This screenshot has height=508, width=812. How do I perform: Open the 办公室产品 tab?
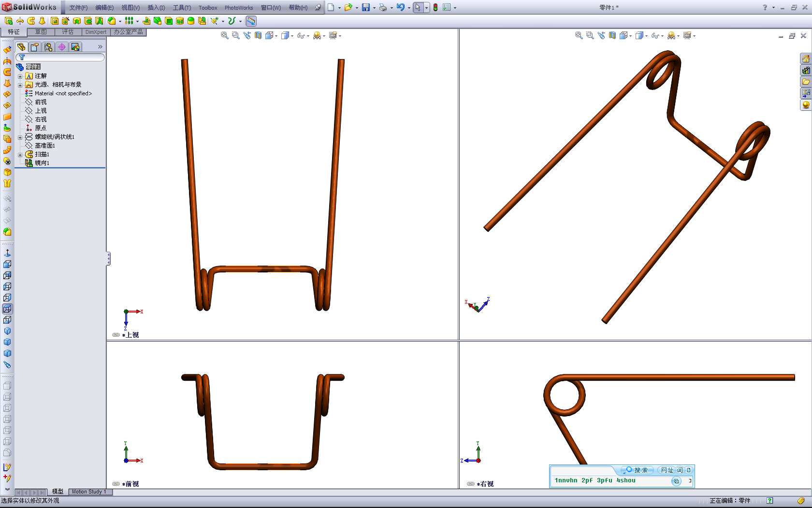(128, 32)
